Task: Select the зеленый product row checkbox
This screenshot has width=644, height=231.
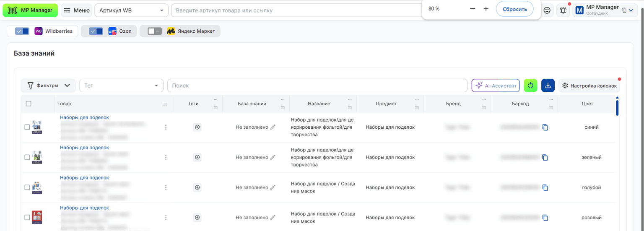Action: pyautogui.click(x=27, y=157)
